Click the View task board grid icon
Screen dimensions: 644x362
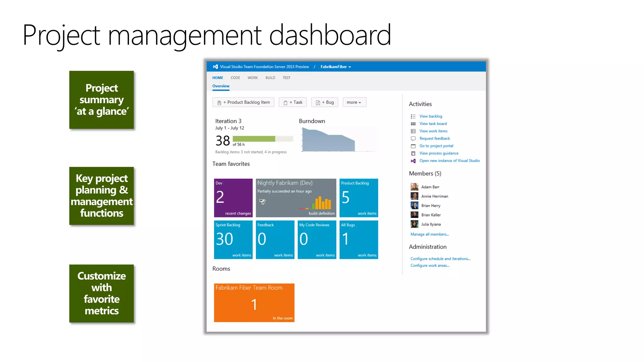(x=413, y=124)
